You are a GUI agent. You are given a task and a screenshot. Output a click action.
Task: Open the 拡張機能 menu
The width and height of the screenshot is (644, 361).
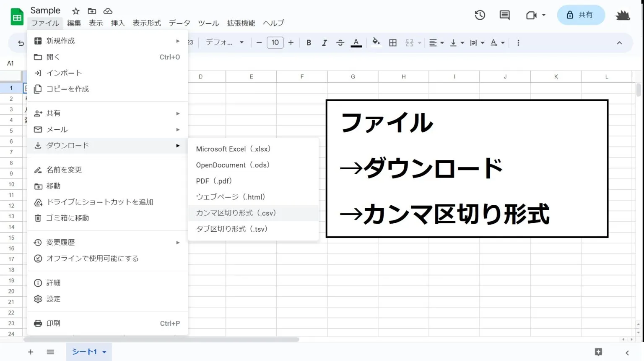click(x=241, y=23)
